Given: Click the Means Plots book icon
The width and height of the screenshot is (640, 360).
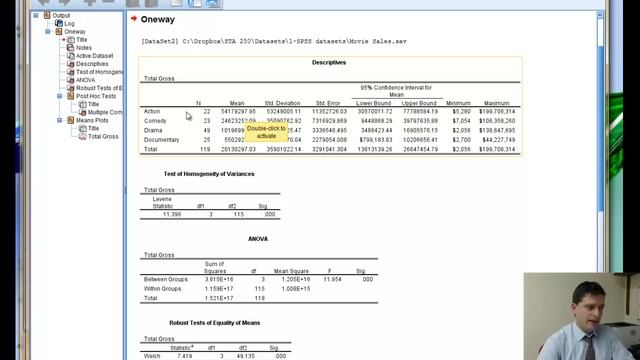Looking at the screenshot, I should point(71,120).
